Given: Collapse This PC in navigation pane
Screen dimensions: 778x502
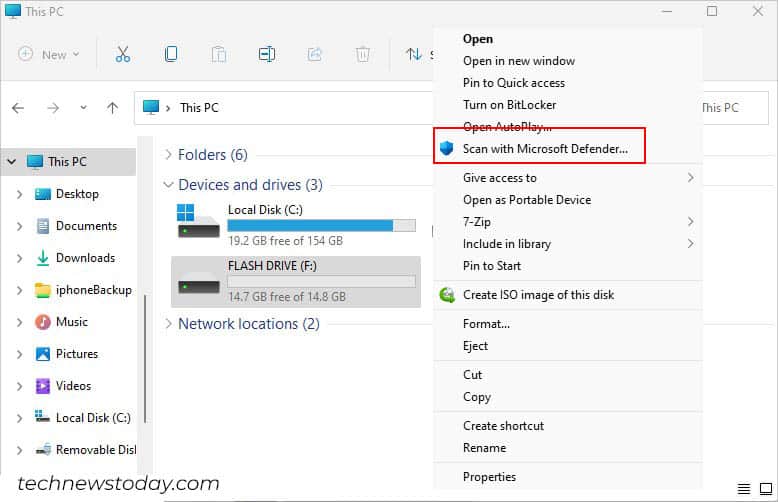Looking at the screenshot, I should click(x=12, y=162).
